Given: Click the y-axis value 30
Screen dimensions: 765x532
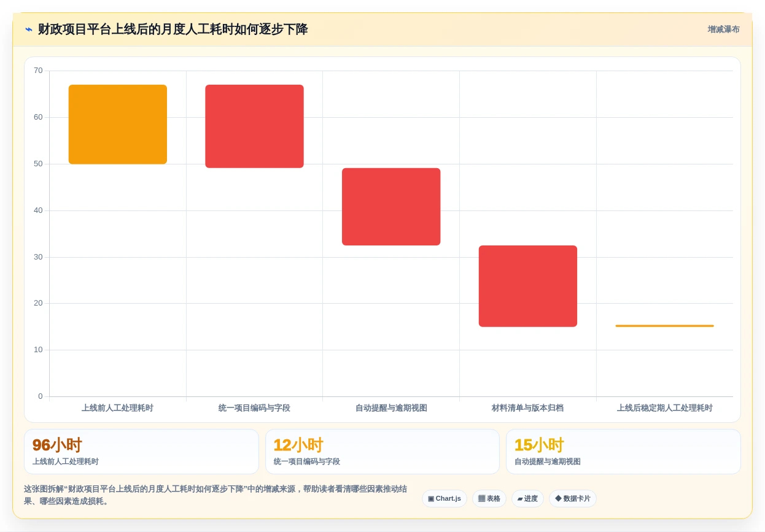Looking at the screenshot, I should click(38, 257).
